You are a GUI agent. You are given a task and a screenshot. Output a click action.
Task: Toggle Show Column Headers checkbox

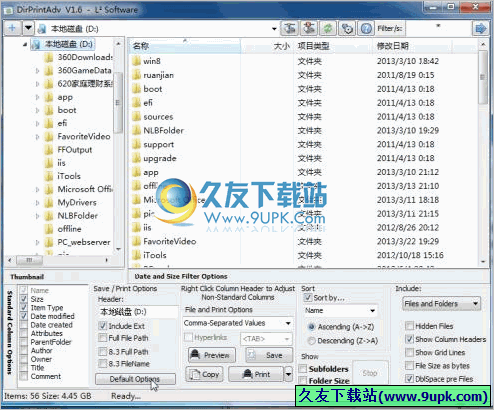pos(409,339)
